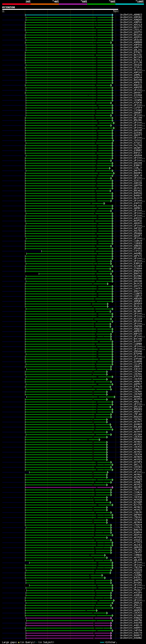Screen dimensions: 146x644
Task: Open hit UniRef100_C1BMW4
Action: point(131,344)
